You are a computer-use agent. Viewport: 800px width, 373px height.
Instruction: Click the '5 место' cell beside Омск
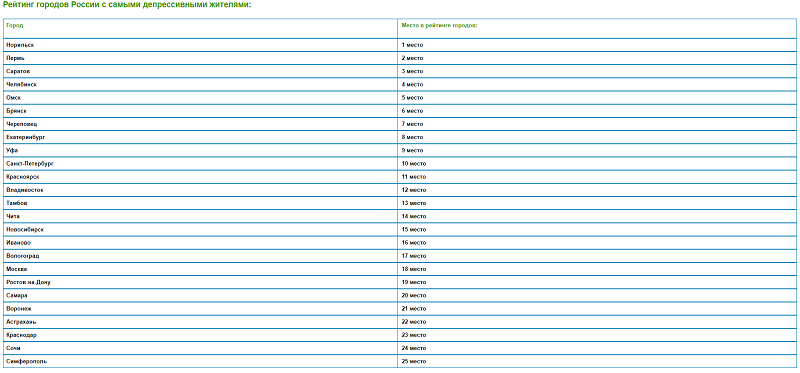(x=597, y=98)
